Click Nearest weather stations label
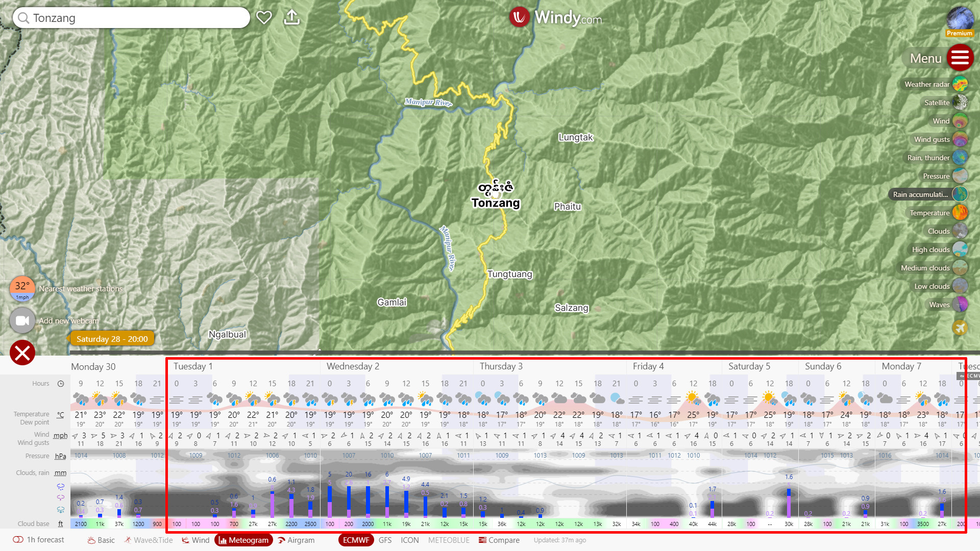Screen dimensions: 980x551 pos(81,289)
